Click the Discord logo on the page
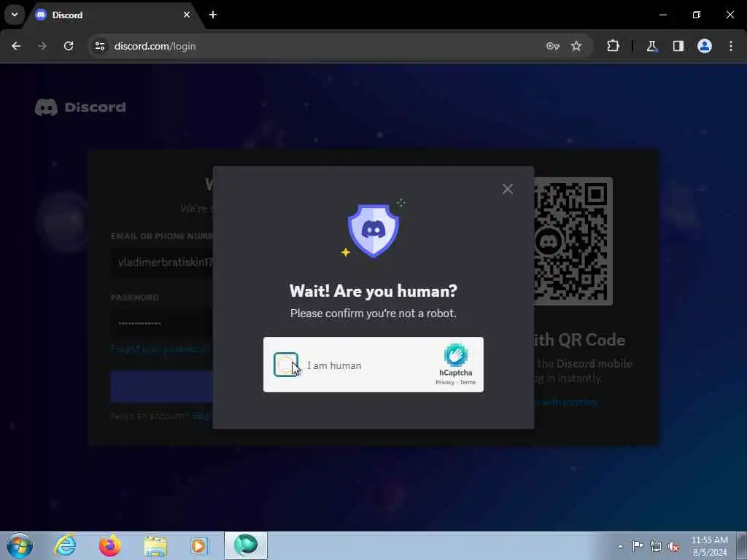747x560 pixels. pos(80,107)
